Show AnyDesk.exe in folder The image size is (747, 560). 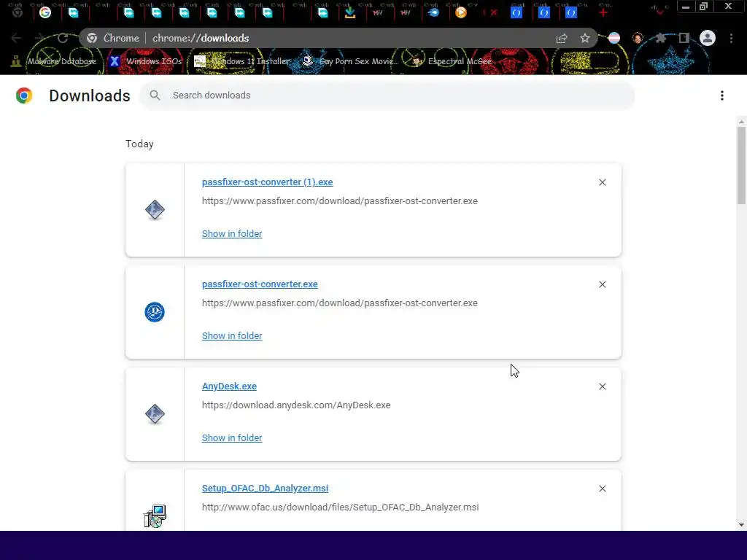[x=232, y=438]
